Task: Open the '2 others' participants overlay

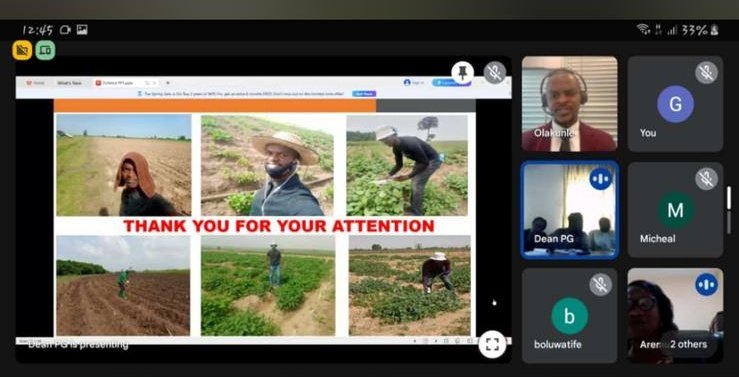Action: 689,344
